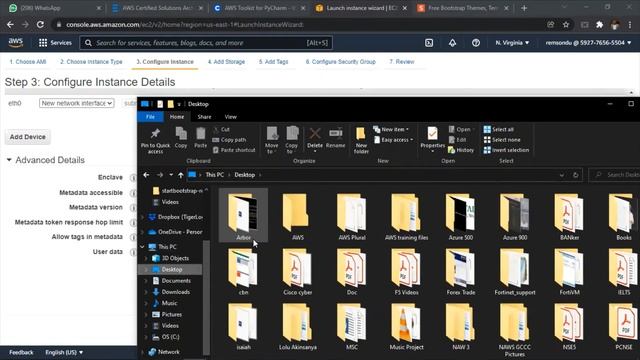Screen dimensions: 640x360
Task: Open the Properties ribbon icon
Action: tap(432, 139)
